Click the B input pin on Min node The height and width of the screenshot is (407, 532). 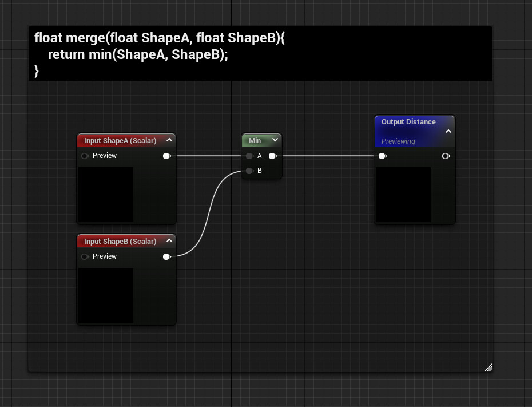pyautogui.click(x=249, y=171)
